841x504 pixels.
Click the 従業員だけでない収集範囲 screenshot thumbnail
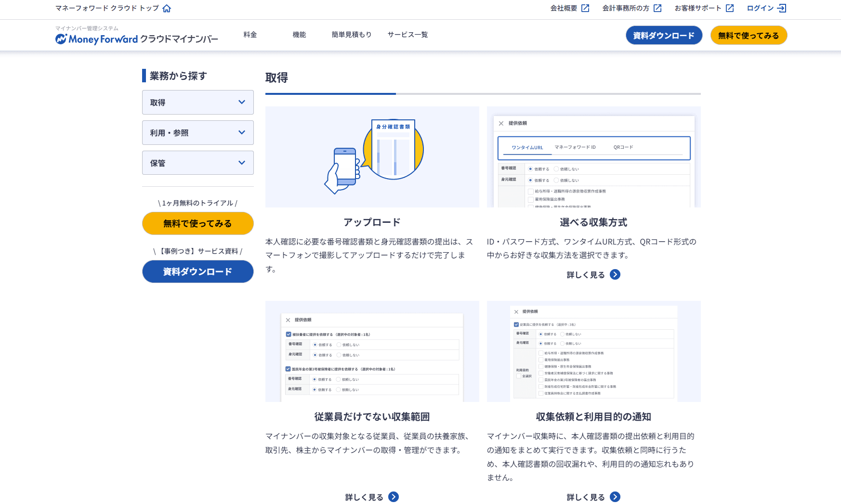point(372,351)
